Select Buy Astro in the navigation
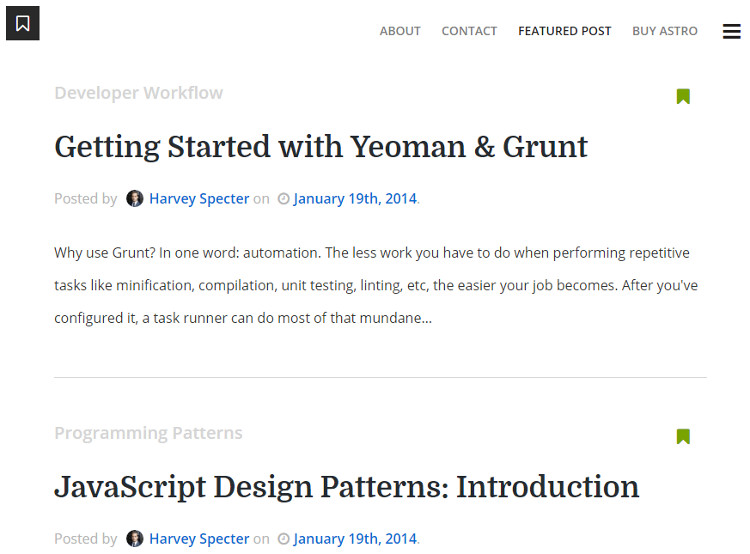 tap(665, 31)
